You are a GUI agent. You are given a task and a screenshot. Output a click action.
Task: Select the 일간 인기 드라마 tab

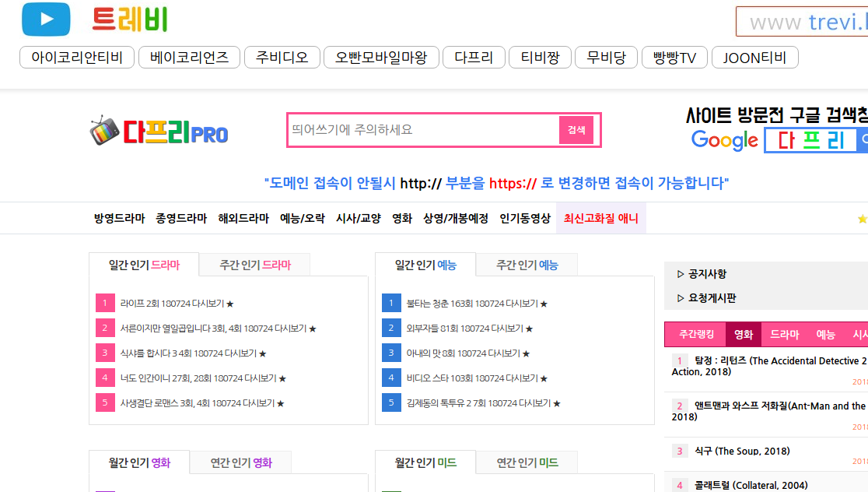click(x=144, y=265)
